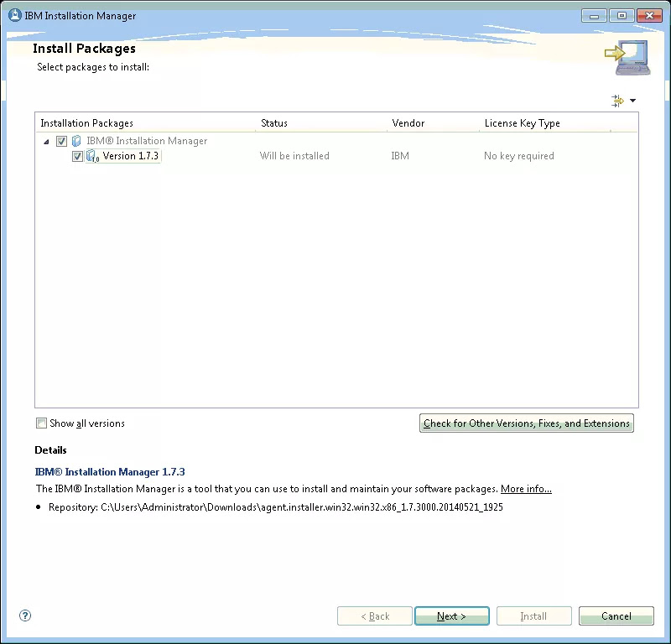Click the Repository path text
Screen dimensions: 671x644
[276, 507]
